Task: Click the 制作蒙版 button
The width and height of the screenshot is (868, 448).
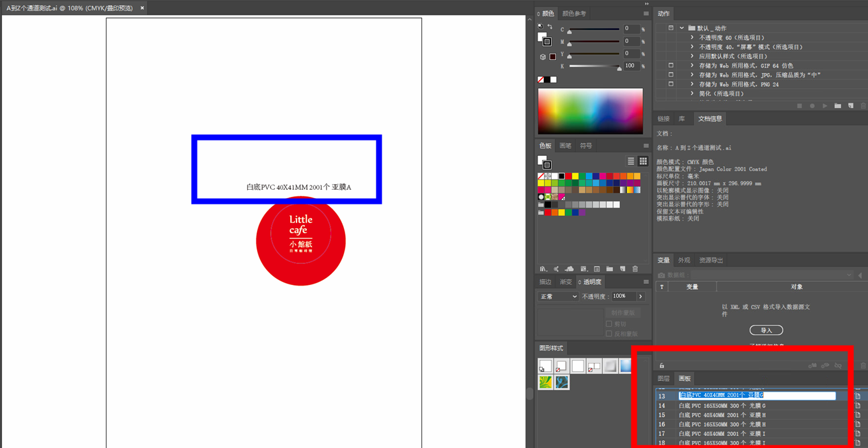Action: tap(623, 313)
